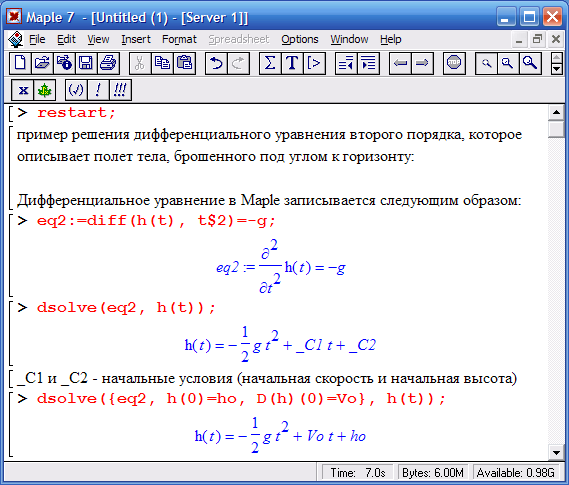This screenshot has width=569, height=485.
Task: Paste from clipboard with the paste icon
Action: click(x=184, y=63)
